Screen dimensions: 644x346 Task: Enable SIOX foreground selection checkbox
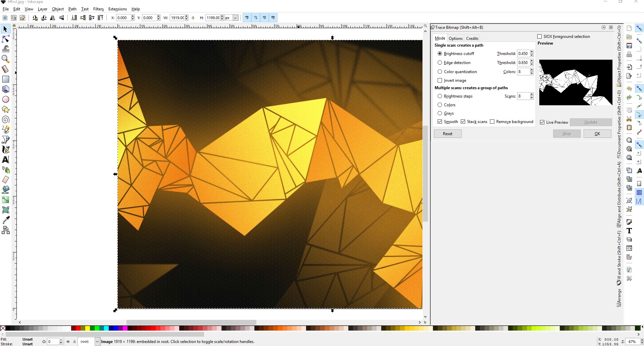(540, 37)
